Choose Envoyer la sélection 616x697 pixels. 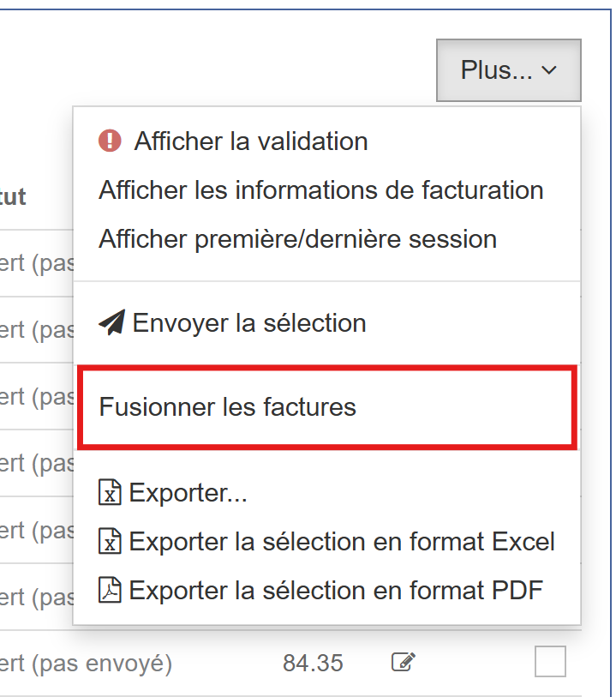point(249,322)
